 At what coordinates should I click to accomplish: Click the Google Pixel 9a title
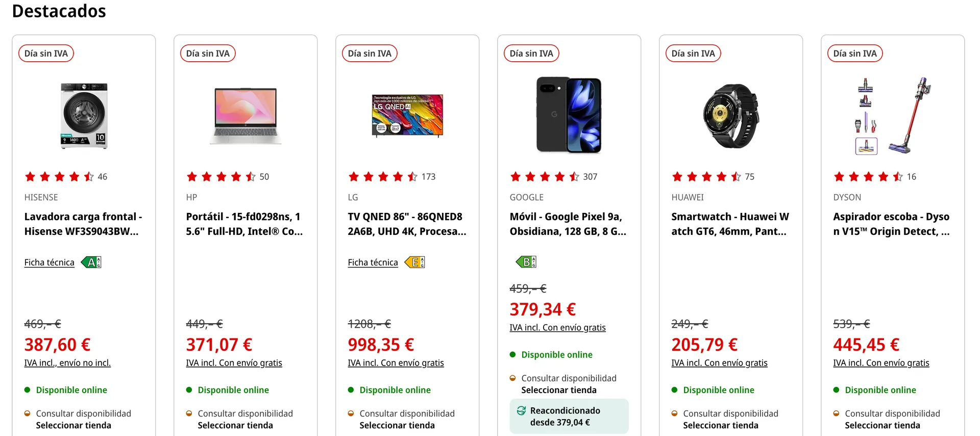(568, 224)
